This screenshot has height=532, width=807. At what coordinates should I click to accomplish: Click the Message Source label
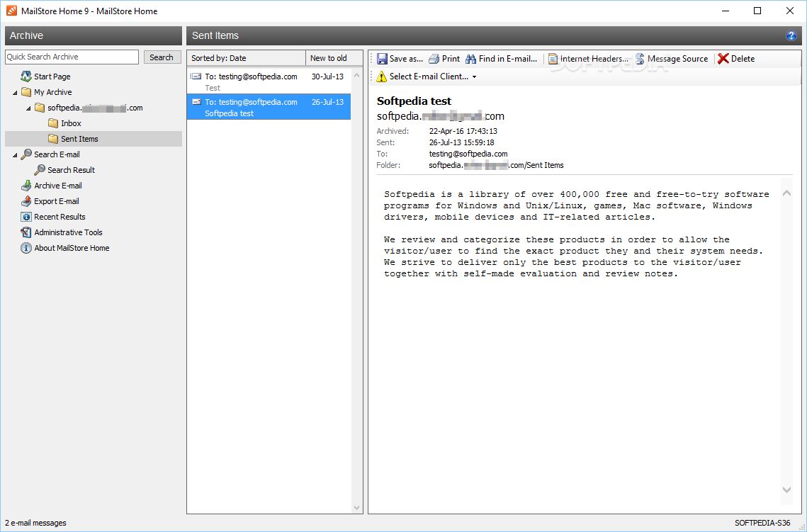click(x=677, y=59)
